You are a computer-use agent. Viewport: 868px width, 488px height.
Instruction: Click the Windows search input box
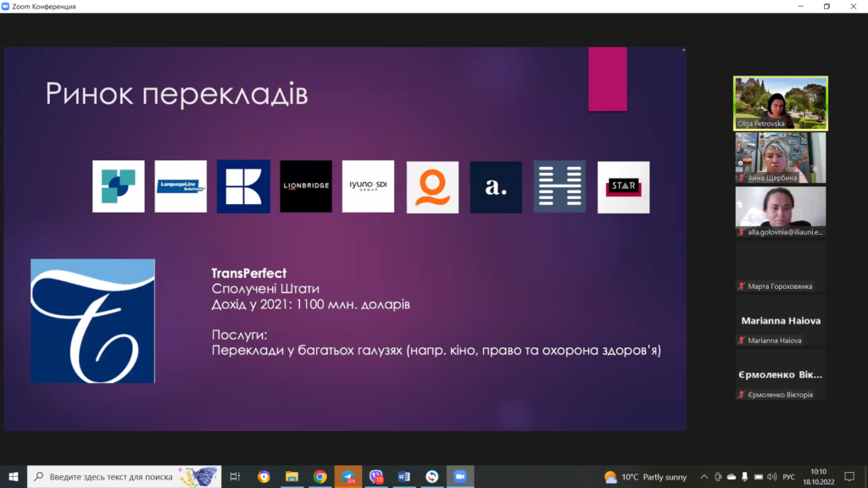pyautogui.click(x=119, y=477)
